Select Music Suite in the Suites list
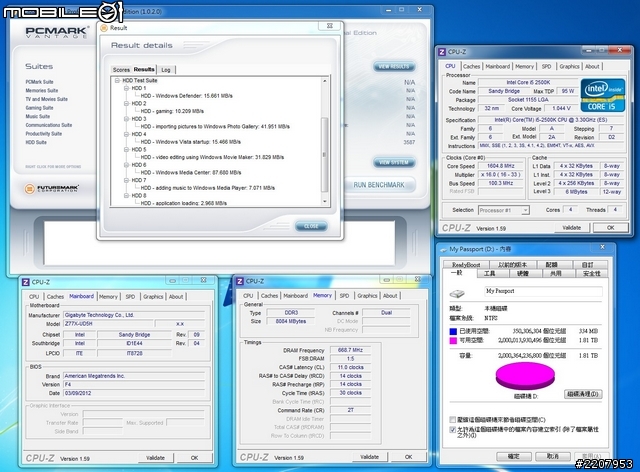Viewport: 640px width, 472px height. [38, 116]
